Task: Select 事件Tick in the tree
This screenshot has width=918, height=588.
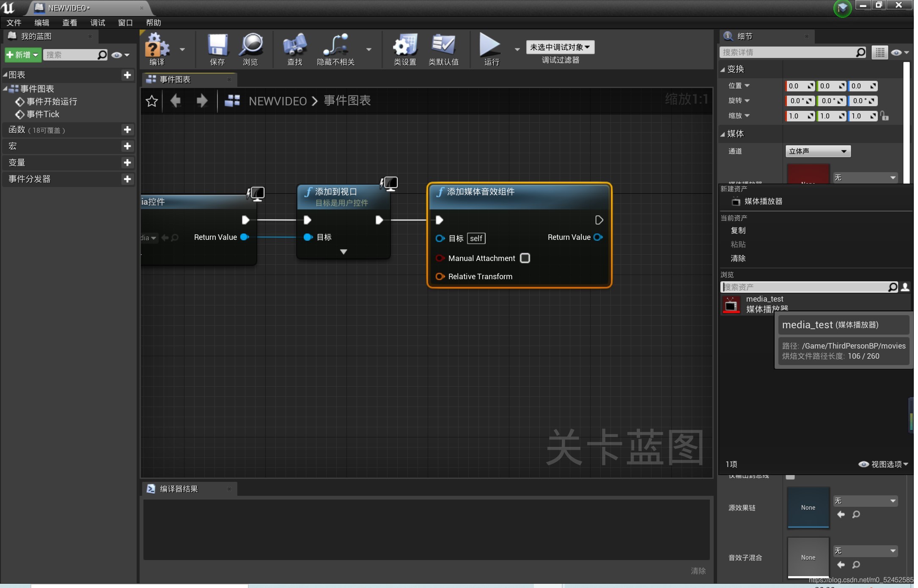Action: click(x=43, y=114)
